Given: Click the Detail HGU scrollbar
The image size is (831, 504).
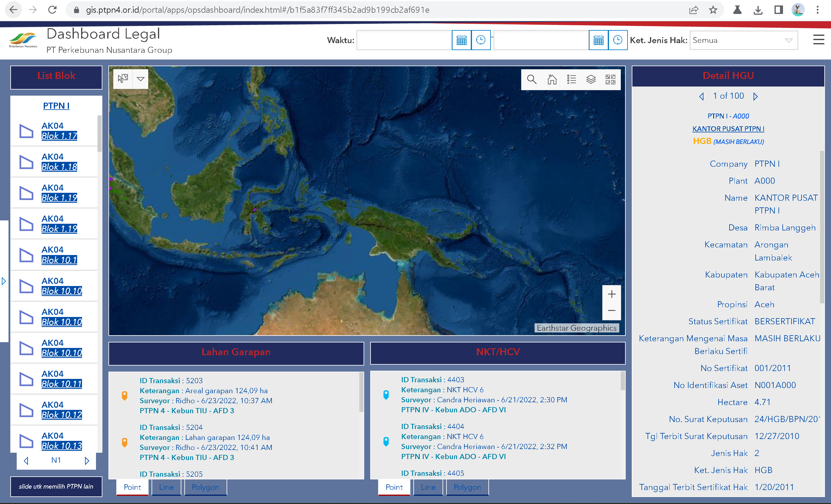Looking at the screenshot, I should coord(822,226).
